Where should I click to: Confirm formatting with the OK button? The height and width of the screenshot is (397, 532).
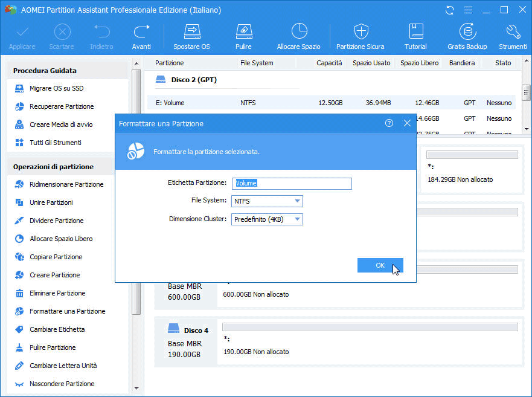point(380,265)
